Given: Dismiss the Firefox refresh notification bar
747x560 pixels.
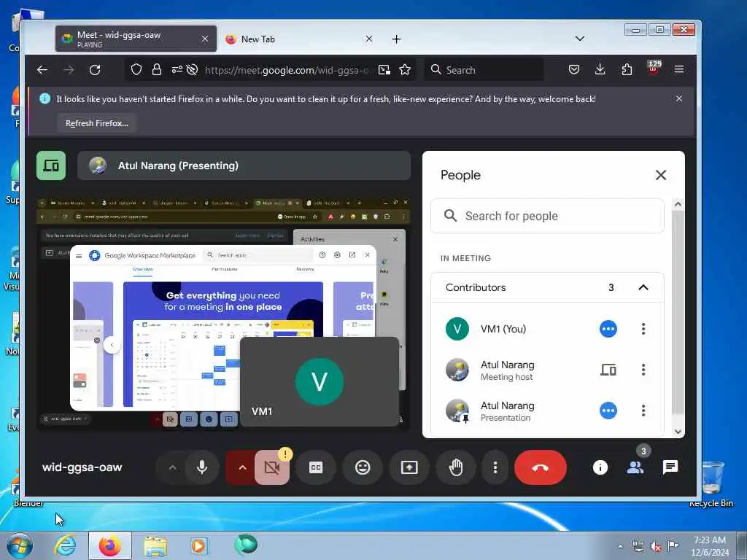Looking at the screenshot, I should click(679, 98).
